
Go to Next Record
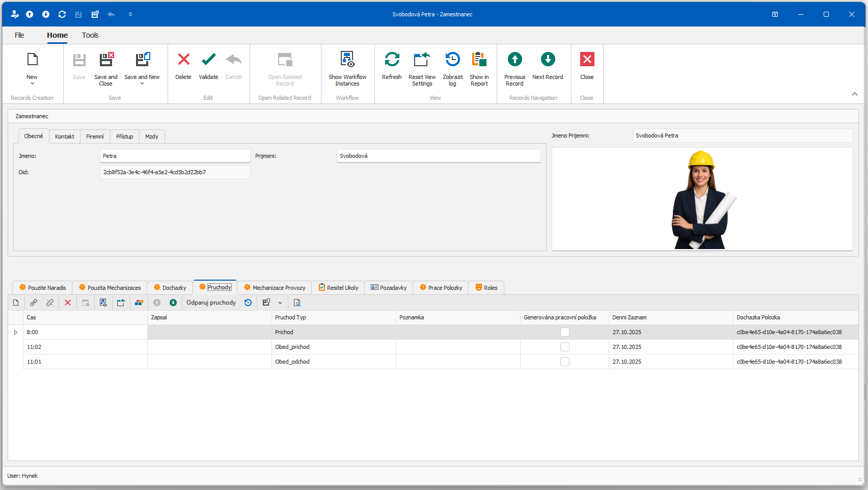pyautogui.click(x=548, y=60)
